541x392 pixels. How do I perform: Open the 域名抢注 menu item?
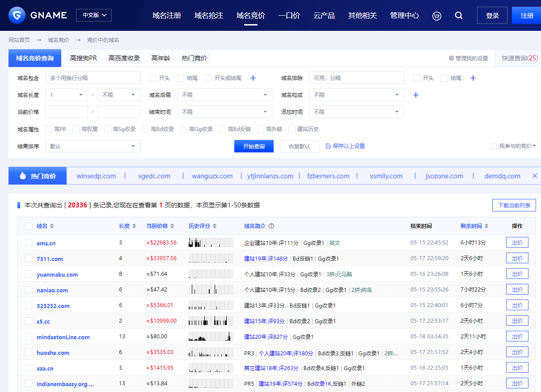click(x=209, y=16)
